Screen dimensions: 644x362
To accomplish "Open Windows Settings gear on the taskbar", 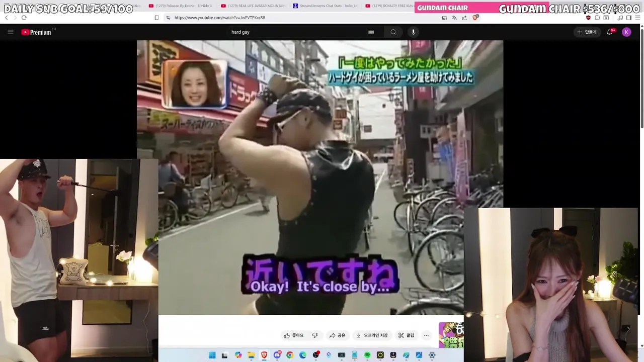I will [x=432, y=355].
